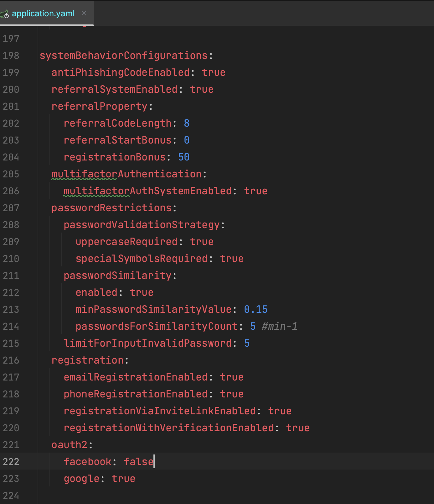
Task: Click the antiPhishingCodeEnabled true value
Action: coord(214,72)
